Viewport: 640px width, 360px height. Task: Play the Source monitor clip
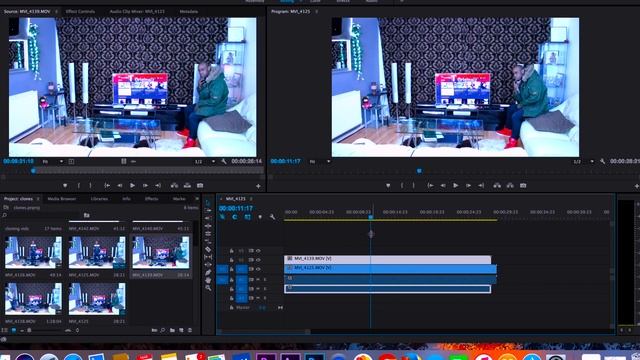click(132, 185)
